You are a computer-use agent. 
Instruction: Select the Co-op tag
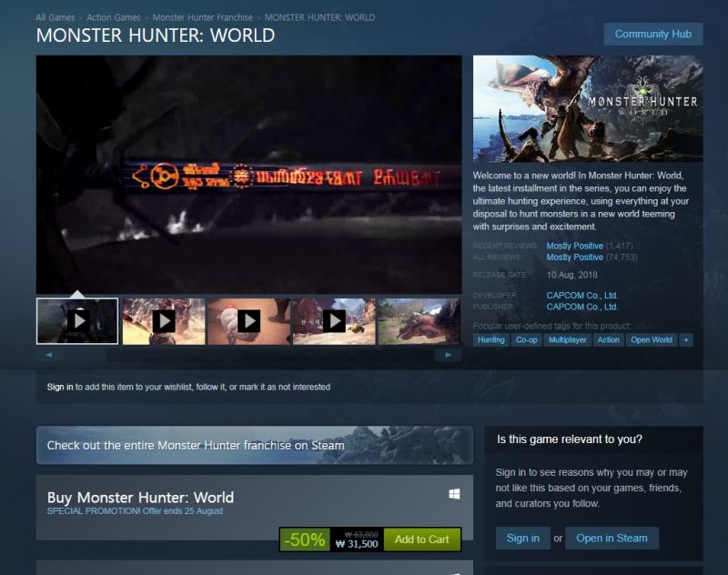pyautogui.click(x=526, y=340)
